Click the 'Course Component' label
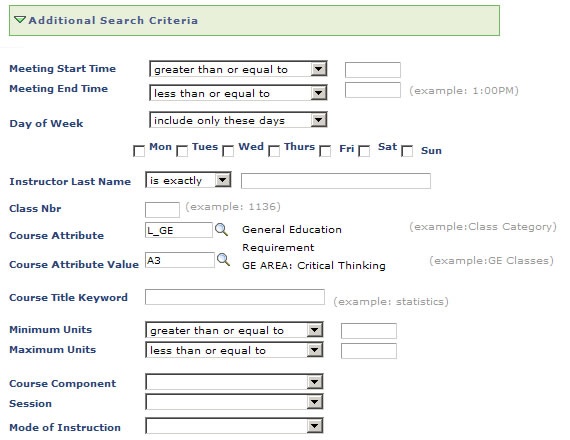The image size is (570, 440). [63, 384]
